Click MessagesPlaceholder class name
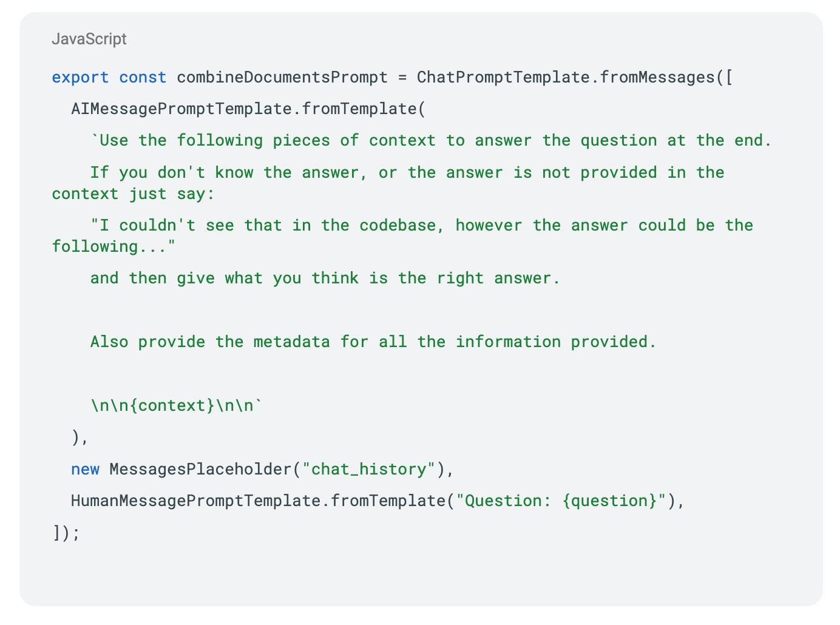The width and height of the screenshot is (840, 625). pos(201,469)
